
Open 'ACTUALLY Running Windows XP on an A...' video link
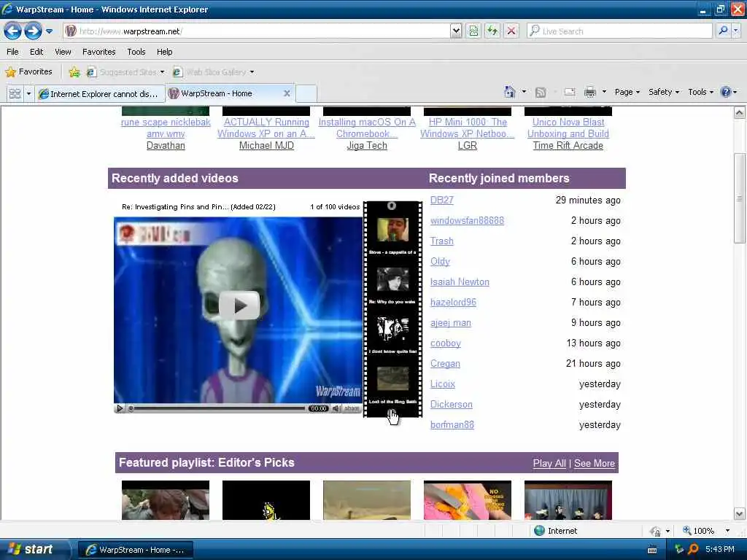(266, 128)
